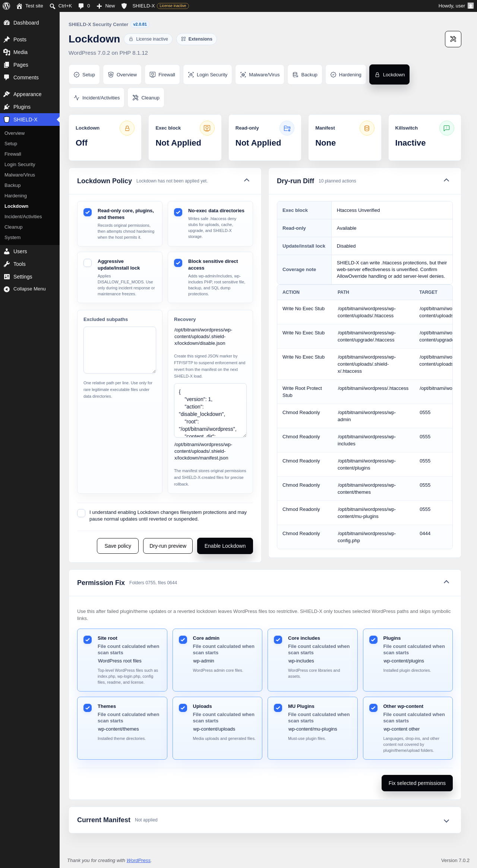The width and height of the screenshot is (477, 868).
Task: Click the Users icon in sidebar
Action: [7, 251]
